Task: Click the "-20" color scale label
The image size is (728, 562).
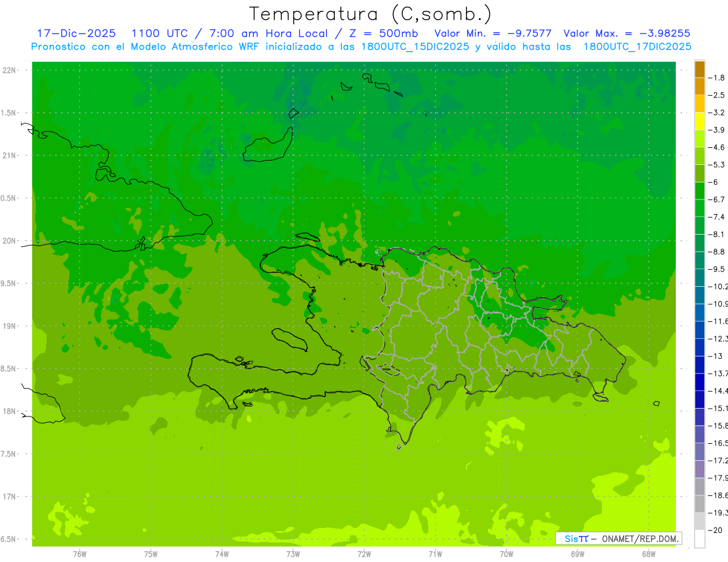Action: 716,530
